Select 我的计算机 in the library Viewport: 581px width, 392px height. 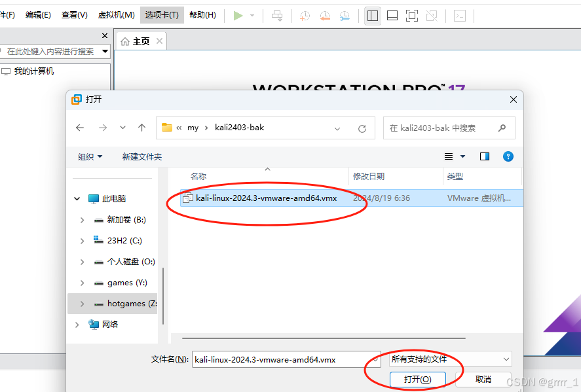tap(33, 71)
